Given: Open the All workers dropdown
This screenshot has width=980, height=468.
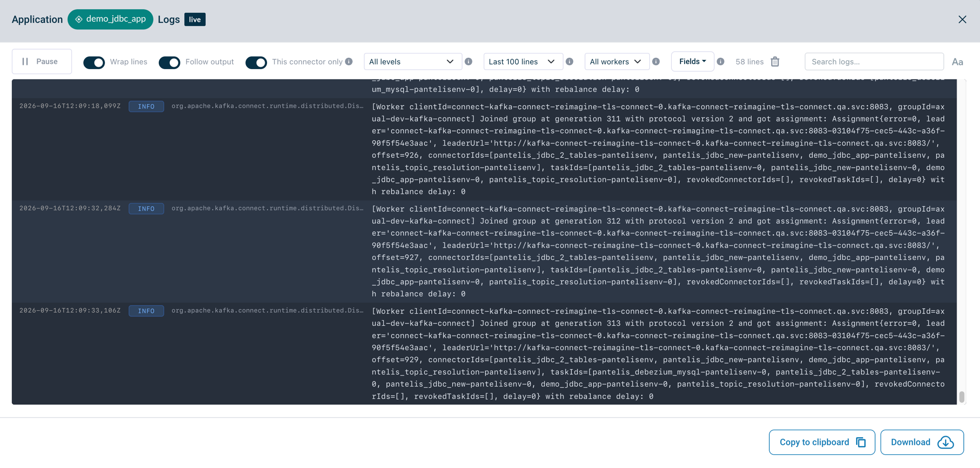Looking at the screenshot, I should click(616, 62).
